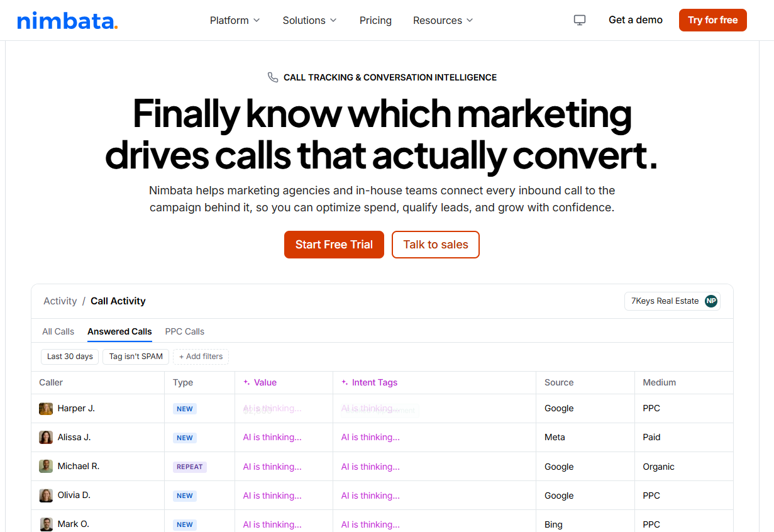Screen dimensions: 774x532
Task: Click the sparkle icon beside Value header
Action: [x=246, y=382]
